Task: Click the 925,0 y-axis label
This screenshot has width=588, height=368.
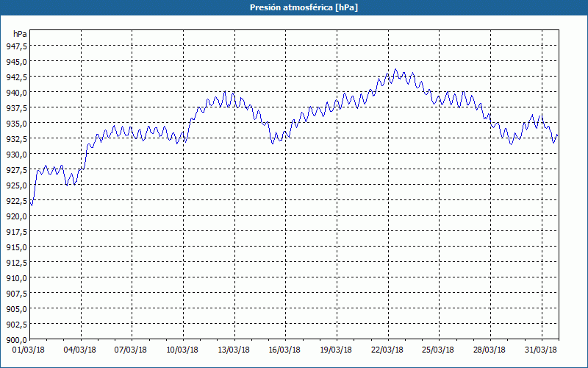Action: point(16,185)
